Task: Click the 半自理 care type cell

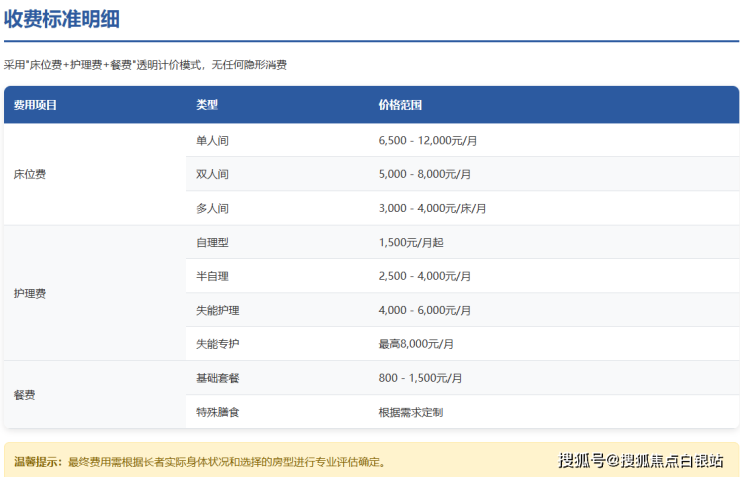Action: (213, 276)
